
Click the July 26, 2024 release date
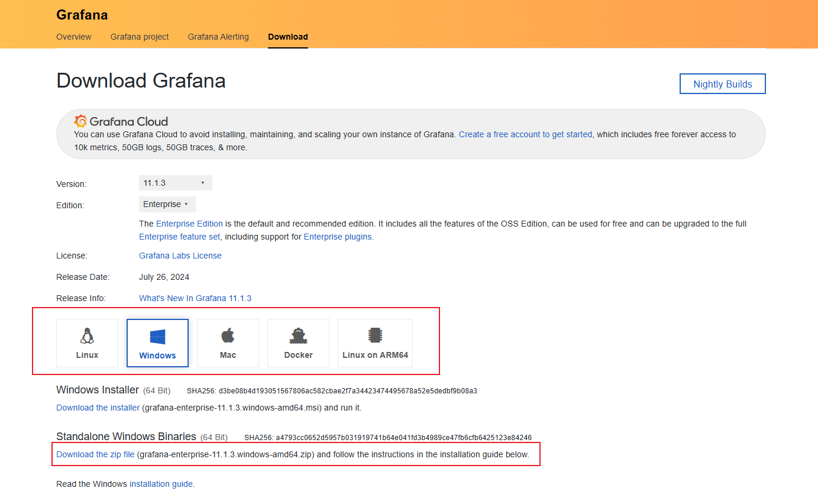164,277
